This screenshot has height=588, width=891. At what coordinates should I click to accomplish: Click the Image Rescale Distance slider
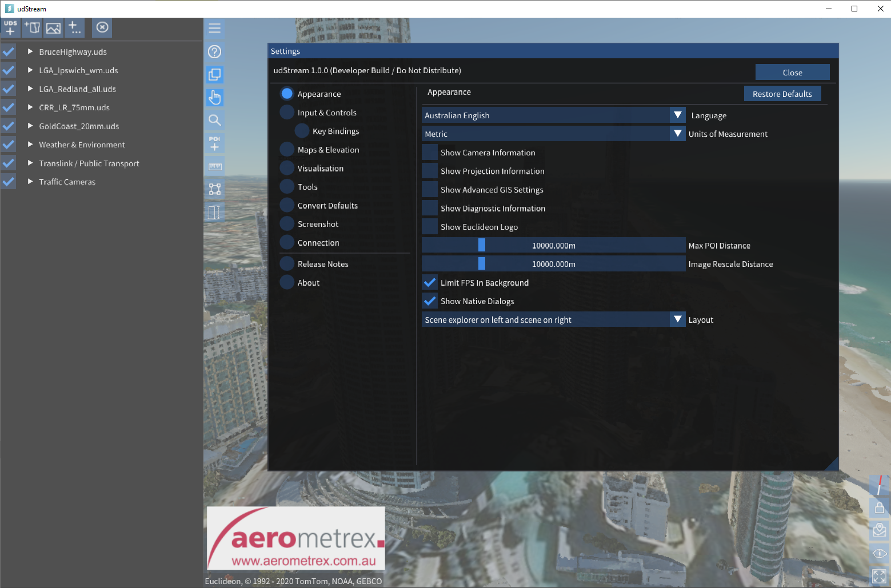[553, 264]
